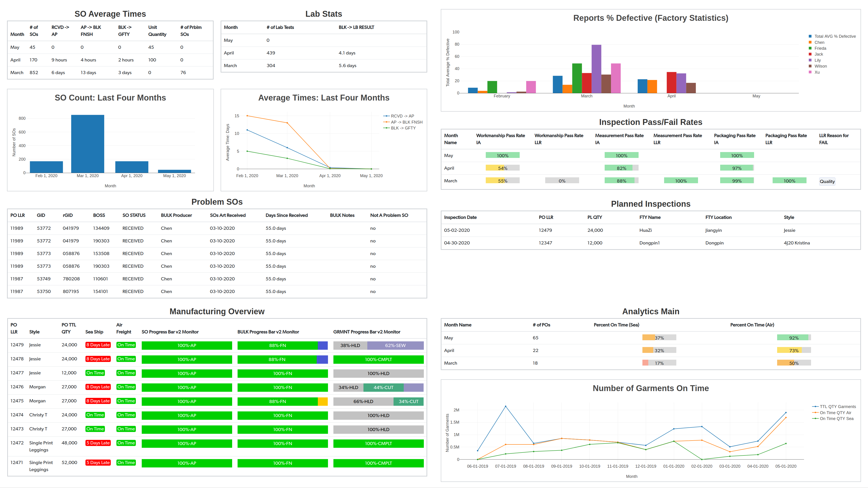Screen dimensions: 868x488
Task: Hide the Lily series in legend
Action: coord(817,60)
